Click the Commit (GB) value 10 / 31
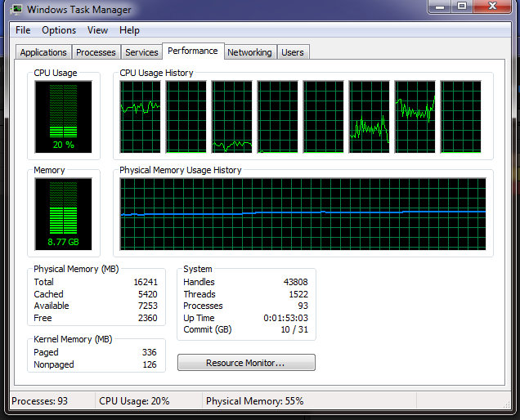This screenshot has height=420, width=520. pos(294,329)
